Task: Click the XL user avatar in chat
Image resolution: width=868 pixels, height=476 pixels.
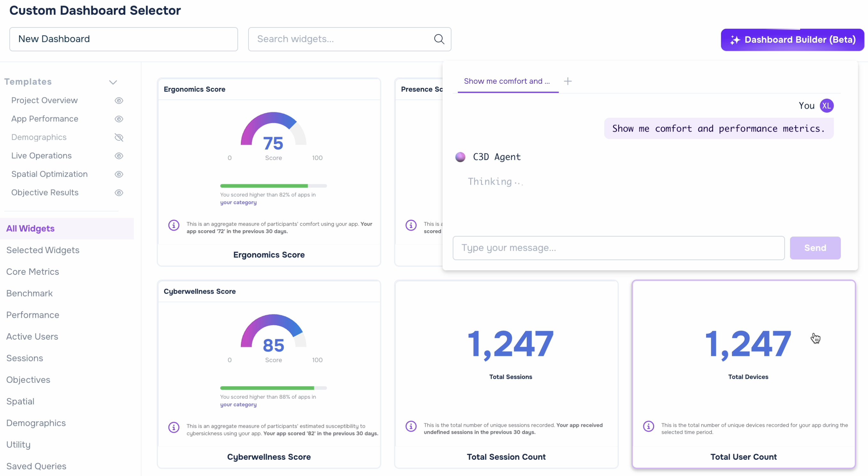Action: point(826,106)
